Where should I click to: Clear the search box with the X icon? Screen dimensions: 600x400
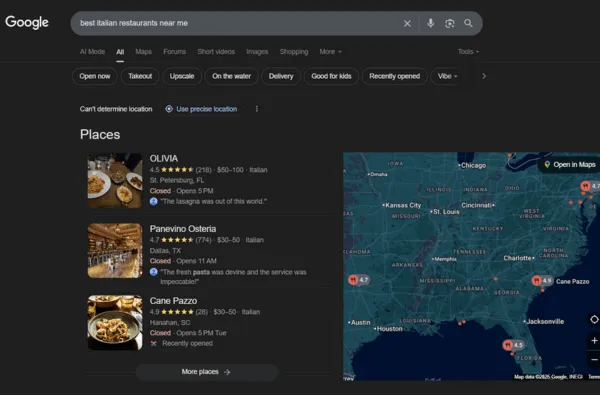(x=407, y=23)
